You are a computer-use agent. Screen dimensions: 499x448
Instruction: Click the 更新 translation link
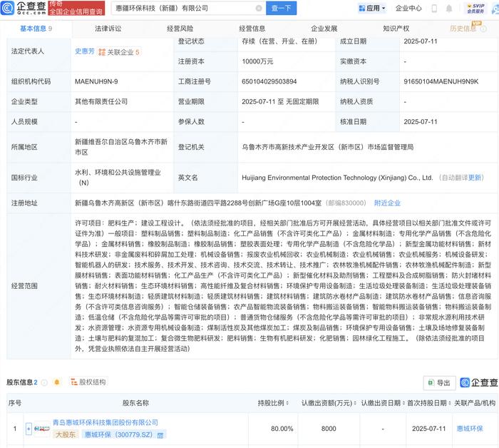tap(474, 178)
